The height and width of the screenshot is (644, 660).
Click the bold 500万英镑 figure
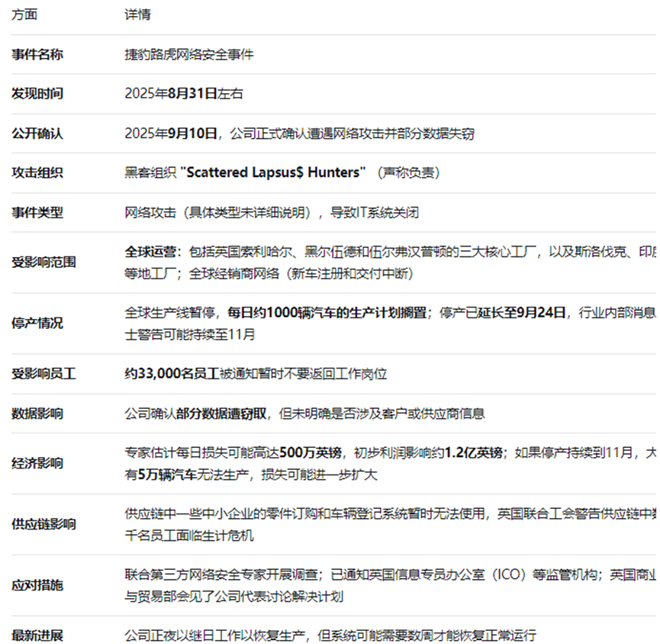point(311,452)
